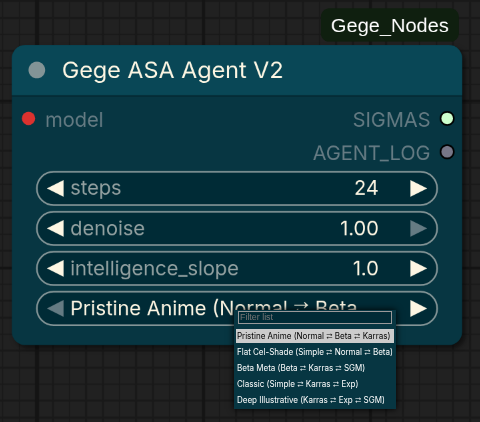Decrease intelligence_slope with left arrow
Viewport: 480px width, 422px height.
pyautogui.click(x=55, y=269)
